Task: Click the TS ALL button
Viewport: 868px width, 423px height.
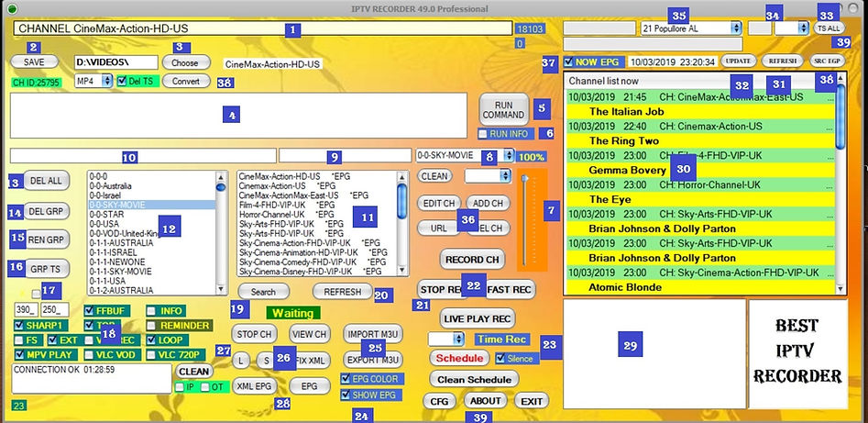Action: point(829,28)
